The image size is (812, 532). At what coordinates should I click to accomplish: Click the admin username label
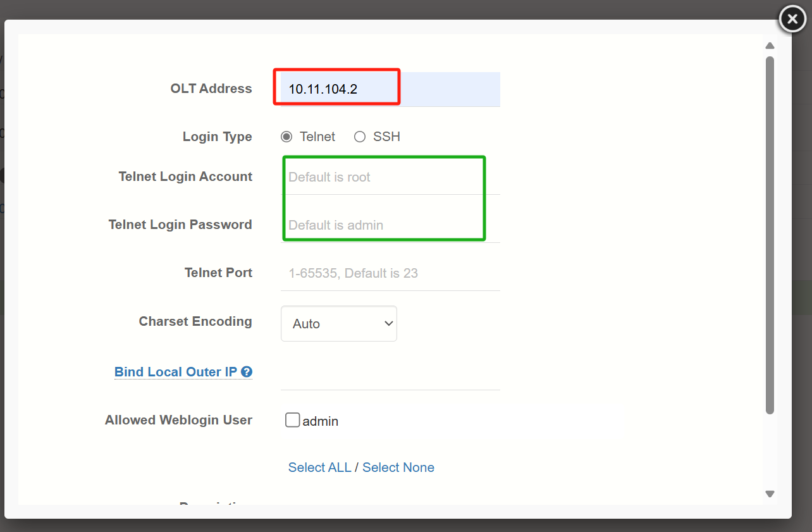(321, 420)
